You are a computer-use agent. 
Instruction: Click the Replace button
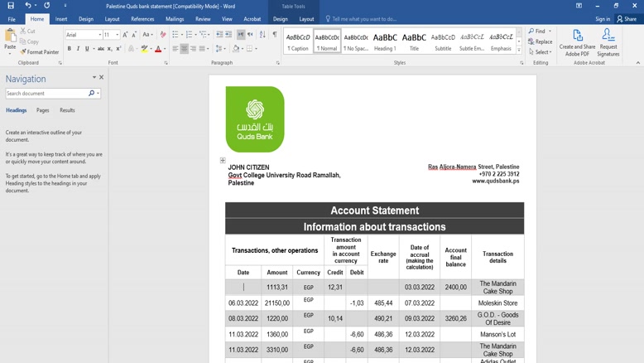pos(541,41)
